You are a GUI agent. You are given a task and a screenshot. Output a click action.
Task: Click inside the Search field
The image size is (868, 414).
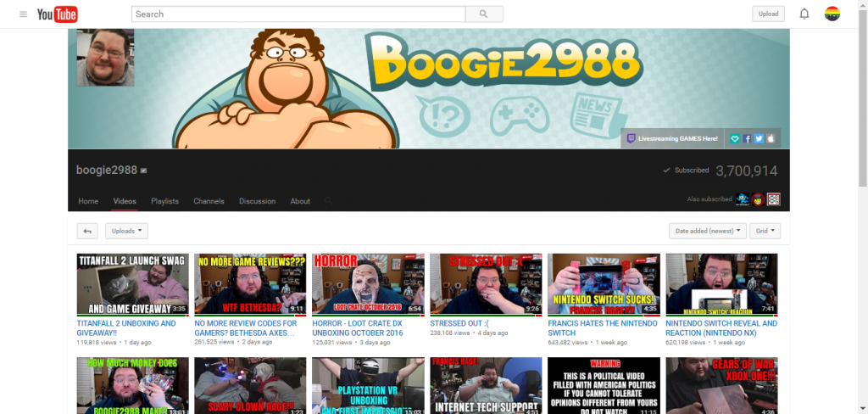pos(298,14)
